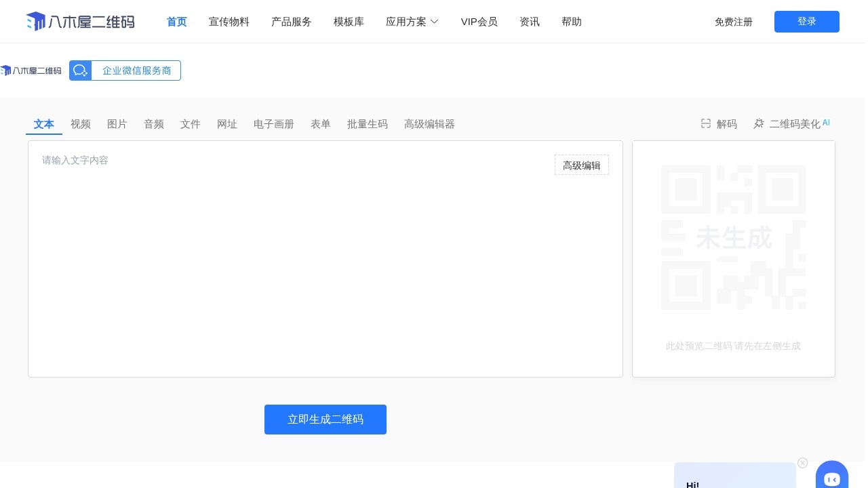Viewport: 868px width, 488px height.
Task: Open the 模板库 menu item
Action: click(x=349, y=22)
